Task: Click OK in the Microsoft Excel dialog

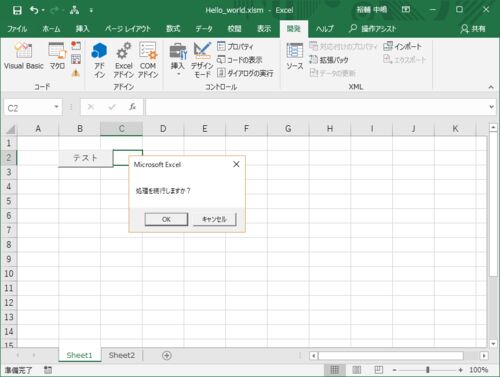Action: 166,219
